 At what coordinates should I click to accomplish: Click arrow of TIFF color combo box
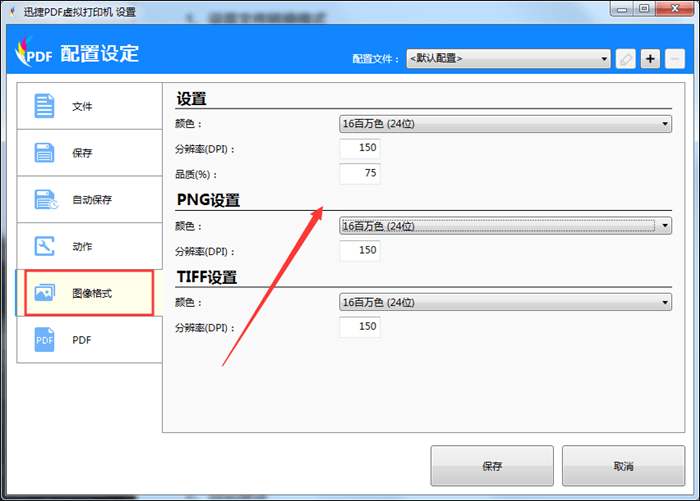[665, 302]
